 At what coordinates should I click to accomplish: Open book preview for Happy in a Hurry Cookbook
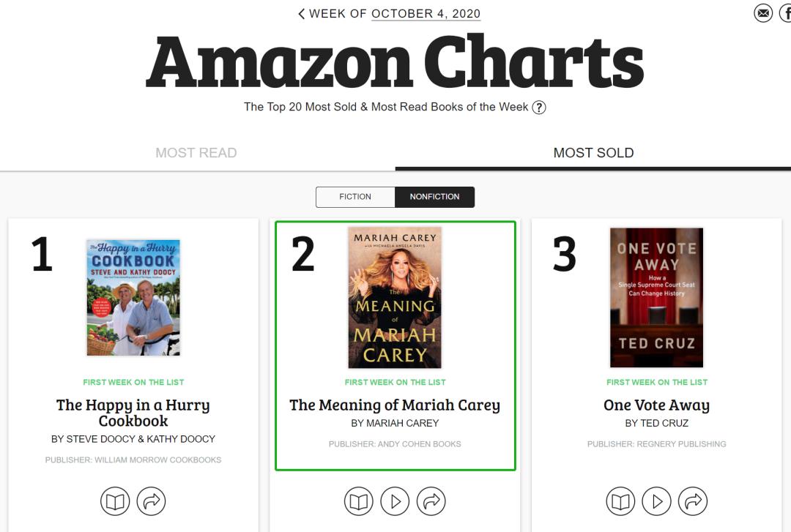pos(115,501)
